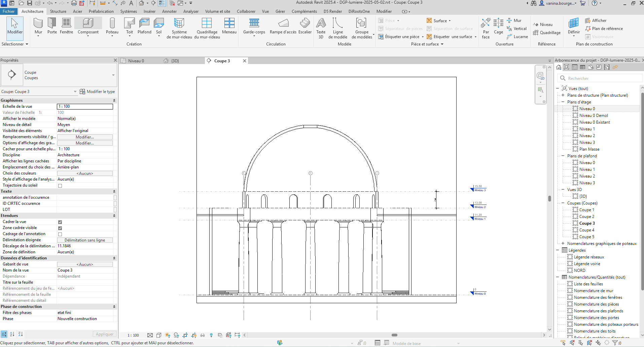644x347 pixels.
Task: Collapse the Coupes (Coupes) tree node
Action: pyautogui.click(x=563, y=203)
